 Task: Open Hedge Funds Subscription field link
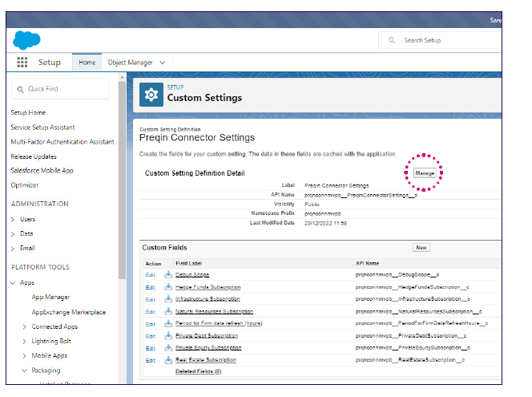coord(208,287)
